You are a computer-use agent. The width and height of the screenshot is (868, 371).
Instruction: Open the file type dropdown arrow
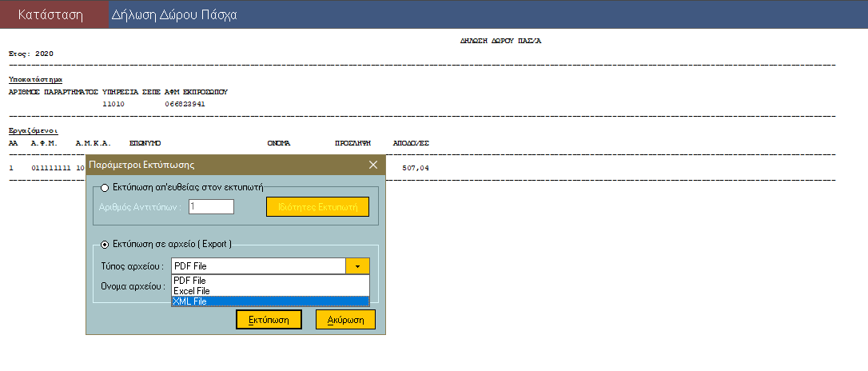point(357,266)
